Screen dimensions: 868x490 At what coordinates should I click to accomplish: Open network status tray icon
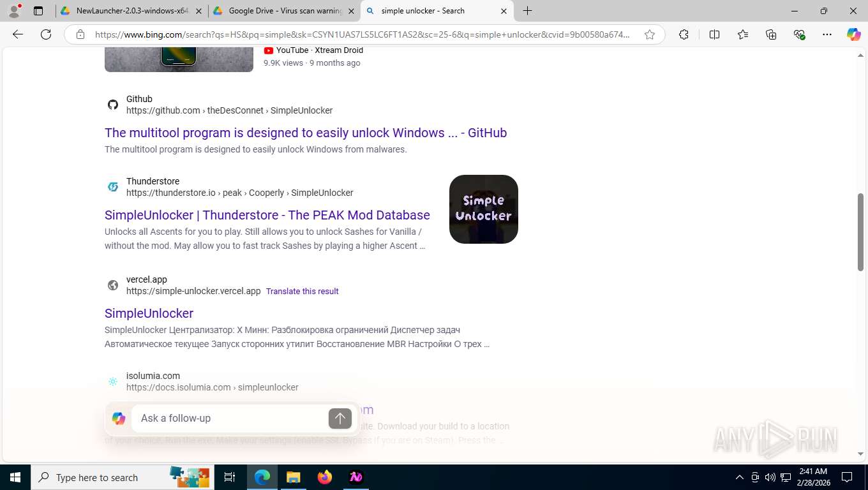786,477
